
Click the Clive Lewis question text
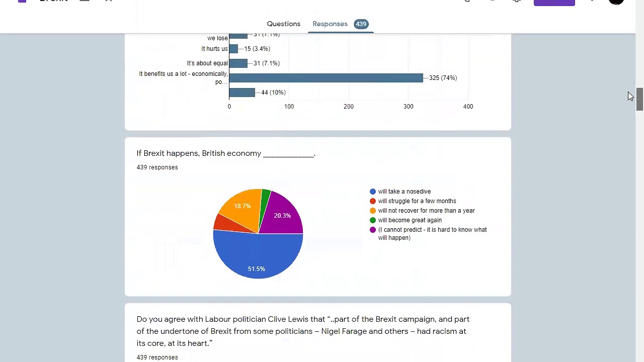[x=303, y=331]
